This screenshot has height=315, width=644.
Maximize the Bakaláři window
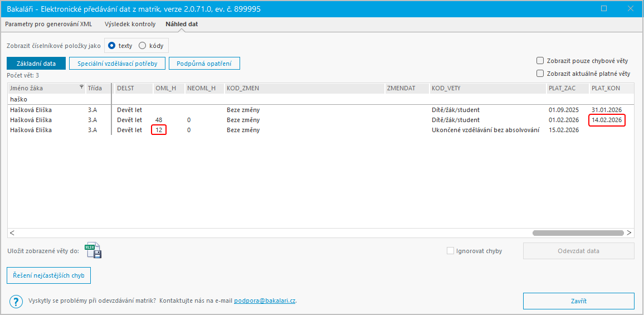tap(604, 9)
